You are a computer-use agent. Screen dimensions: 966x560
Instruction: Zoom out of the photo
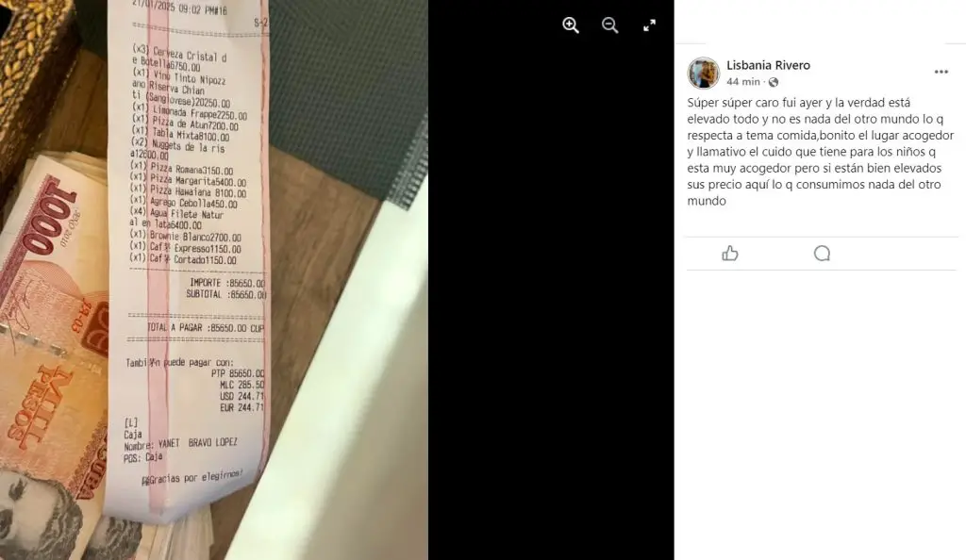point(610,25)
